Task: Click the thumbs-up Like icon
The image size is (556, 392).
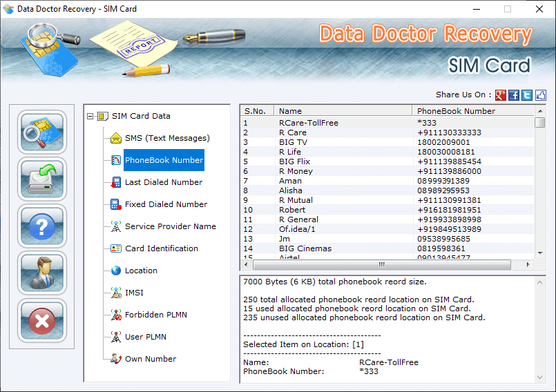Action: [540, 95]
